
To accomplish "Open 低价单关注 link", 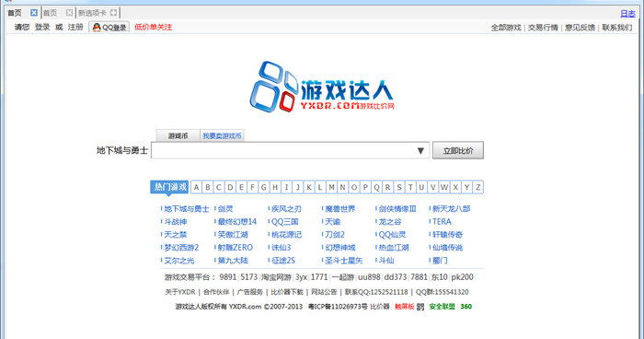I will (154, 27).
